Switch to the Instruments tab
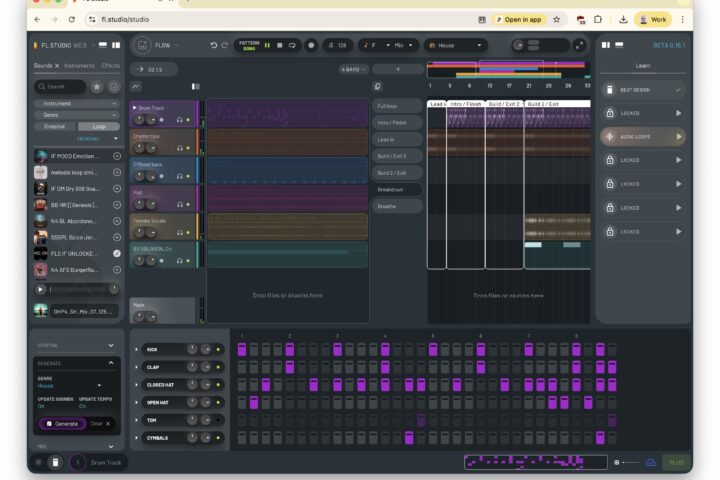 (x=79, y=66)
